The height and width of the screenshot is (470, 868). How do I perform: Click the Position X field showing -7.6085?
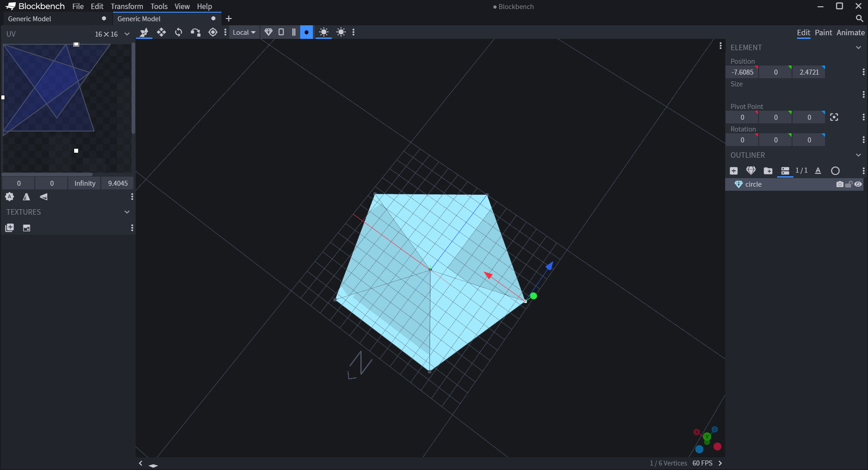click(742, 72)
